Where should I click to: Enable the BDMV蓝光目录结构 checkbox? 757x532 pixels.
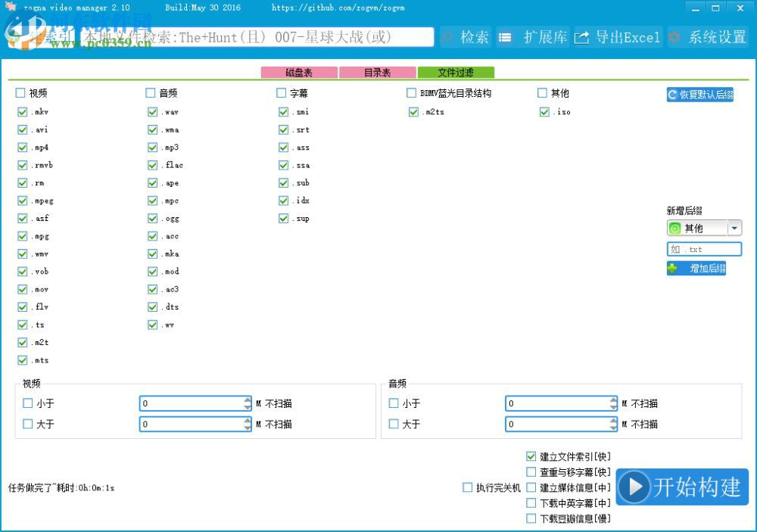(x=410, y=92)
